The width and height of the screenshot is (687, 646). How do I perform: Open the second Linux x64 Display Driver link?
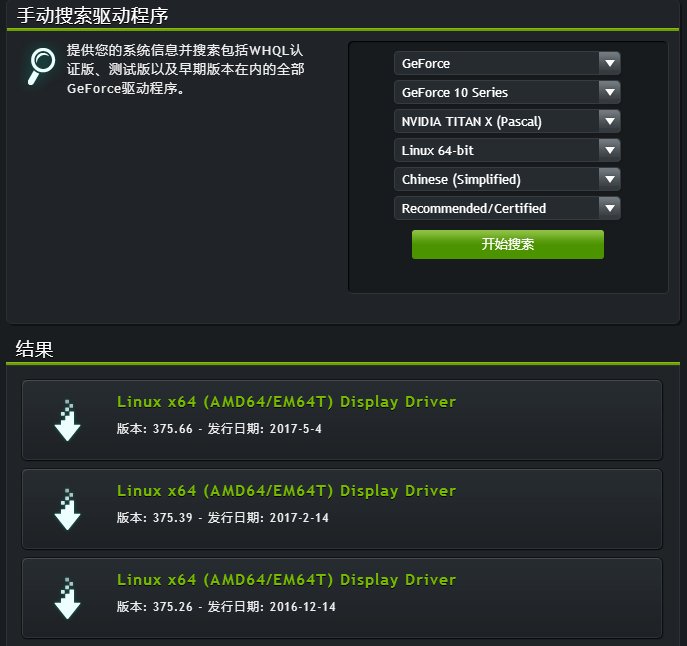[287, 491]
